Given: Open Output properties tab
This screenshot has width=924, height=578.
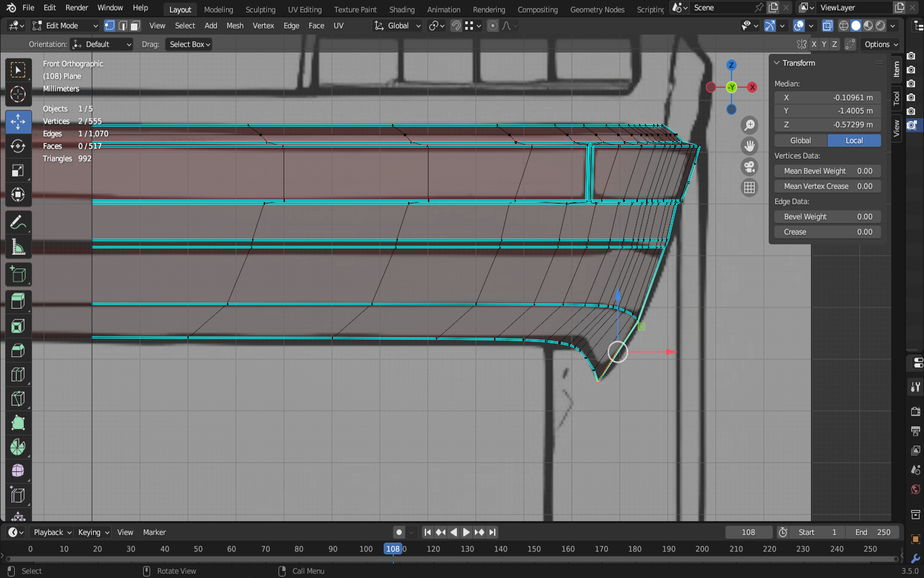Looking at the screenshot, I should [x=916, y=431].
